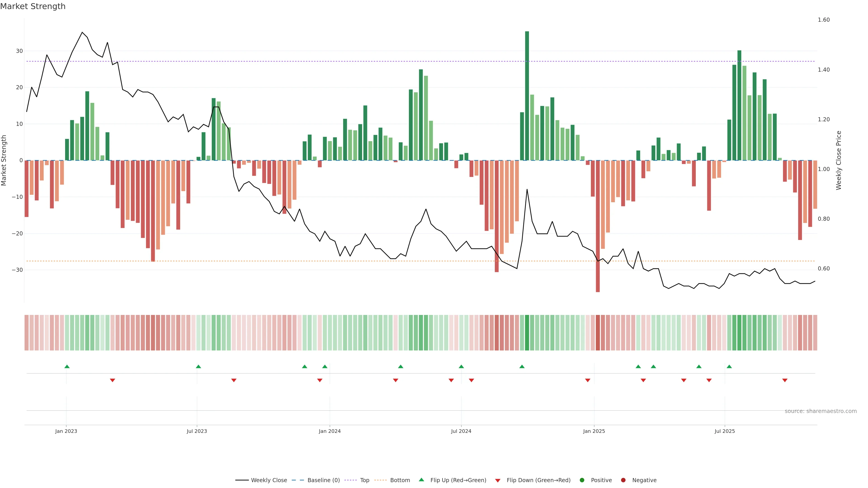This screenshot has height=488, width=868.
Task: Click the flip-up triangle just after Jul 2025
Action: coord(729,366)
